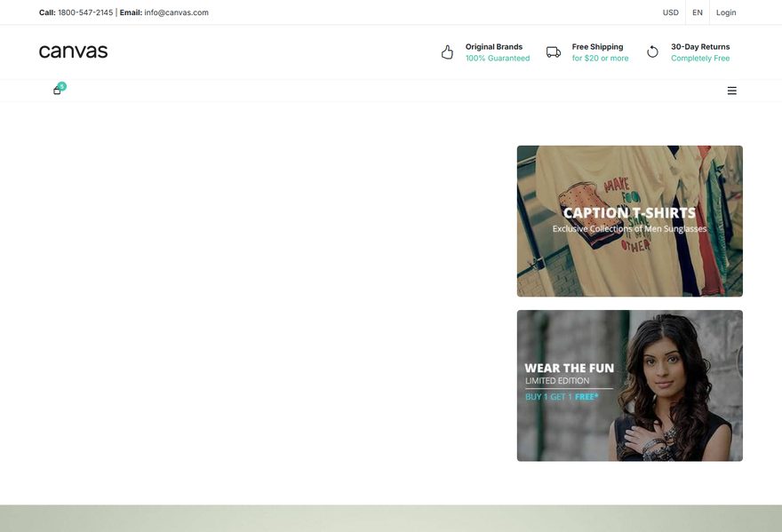Click 'for $20 or more' text
Viewport: 782px width, 532px height.
(600, 59)
